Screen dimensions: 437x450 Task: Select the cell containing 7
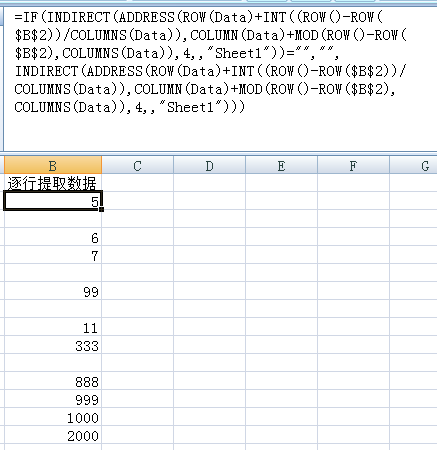click(53, 255)
